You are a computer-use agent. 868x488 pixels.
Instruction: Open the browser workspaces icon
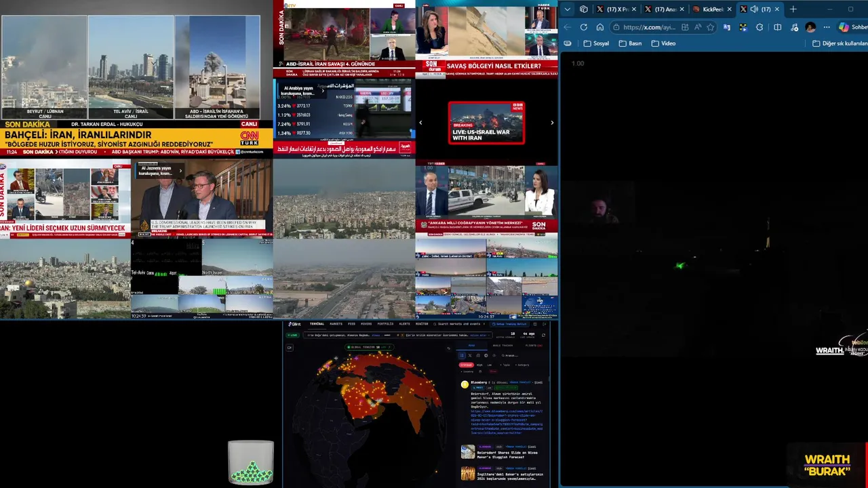584,9
